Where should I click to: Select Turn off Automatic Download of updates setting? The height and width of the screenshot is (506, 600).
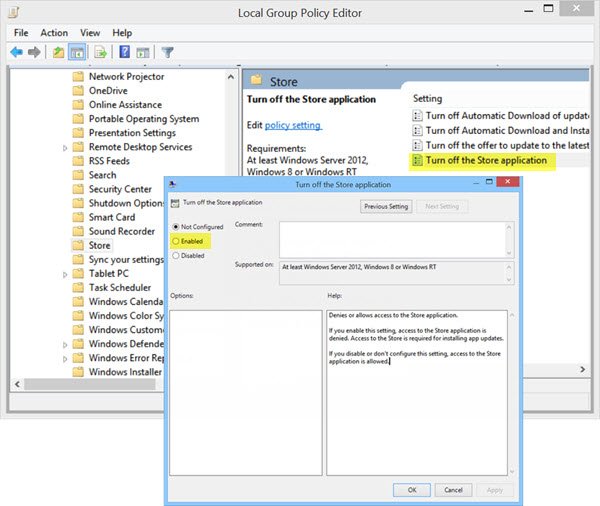click(x=507, y=116)
